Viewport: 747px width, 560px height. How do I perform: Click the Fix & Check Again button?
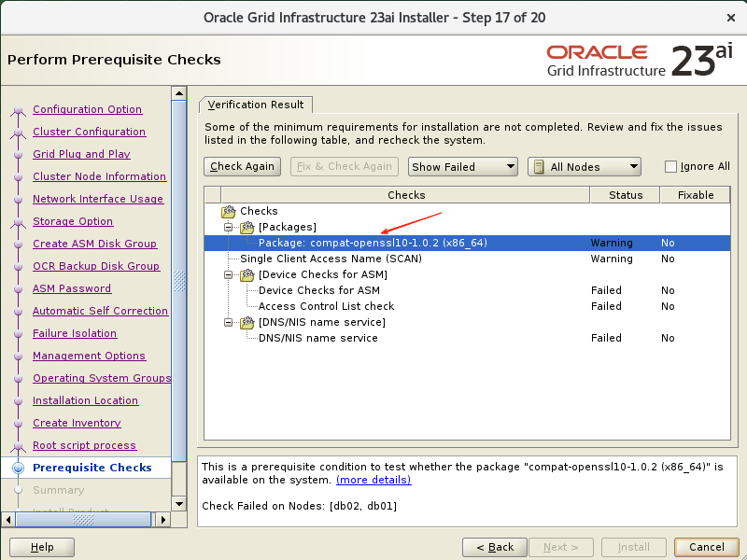(344, 167)
